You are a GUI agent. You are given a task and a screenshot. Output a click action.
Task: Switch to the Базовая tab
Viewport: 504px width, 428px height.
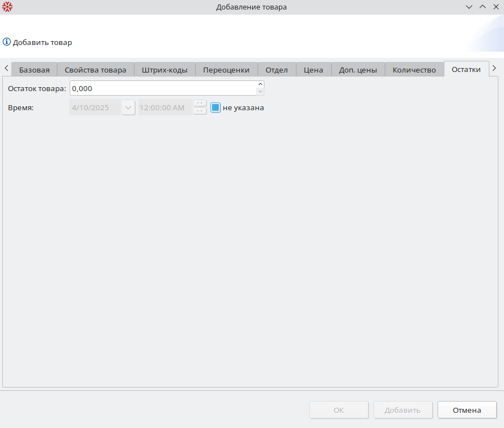[x=34, y=70]
